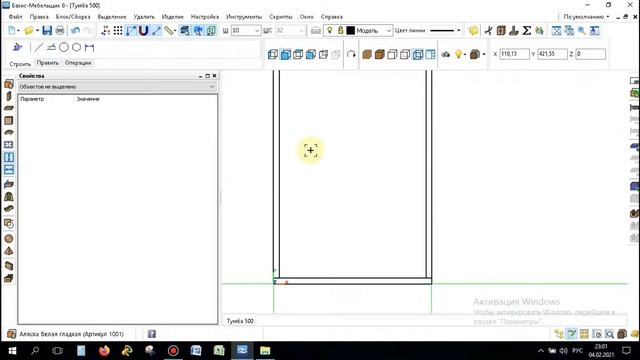The width and height of the screenshot is (640, 360).
Task: Toggle the dotted grid display
Action: 118,30
